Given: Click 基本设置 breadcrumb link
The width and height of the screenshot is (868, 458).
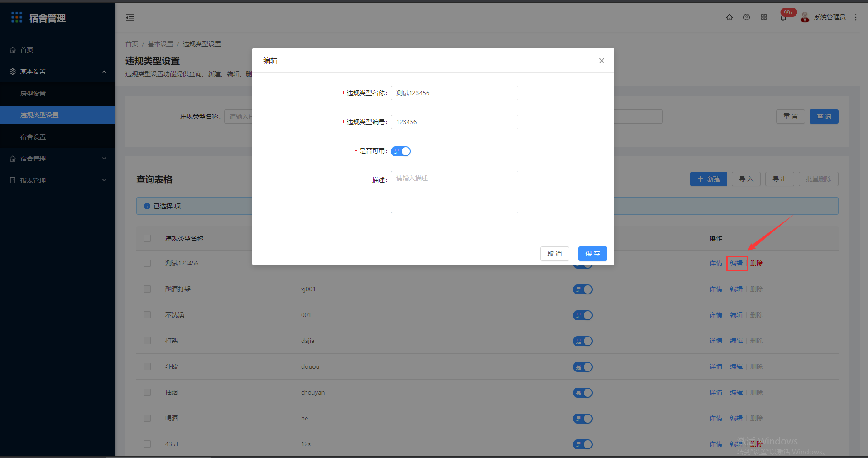Looking at the screenshot, I should tap(160, 44).
